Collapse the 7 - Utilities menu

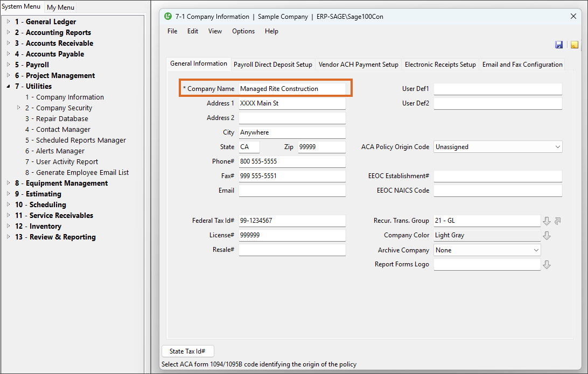pyautogui.click(x=8, y=86)
